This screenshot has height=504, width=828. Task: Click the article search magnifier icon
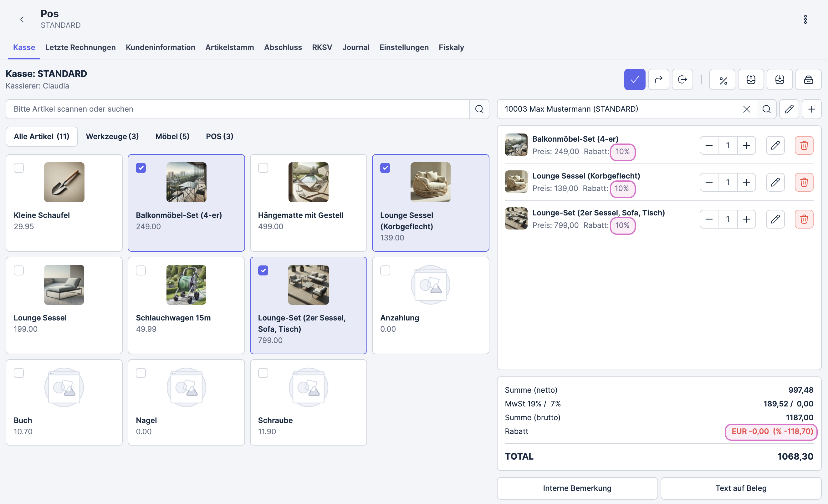pos(479,109)
